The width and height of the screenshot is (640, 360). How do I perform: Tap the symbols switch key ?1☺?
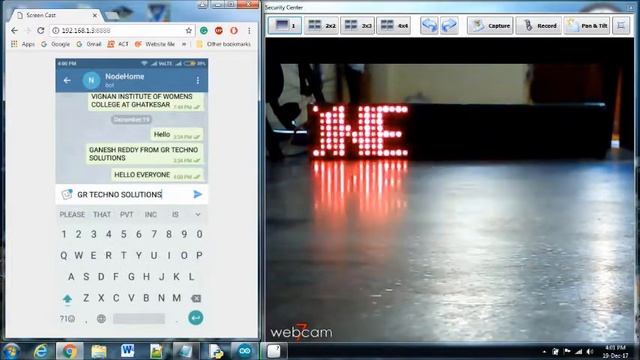(x=67, y=319)
